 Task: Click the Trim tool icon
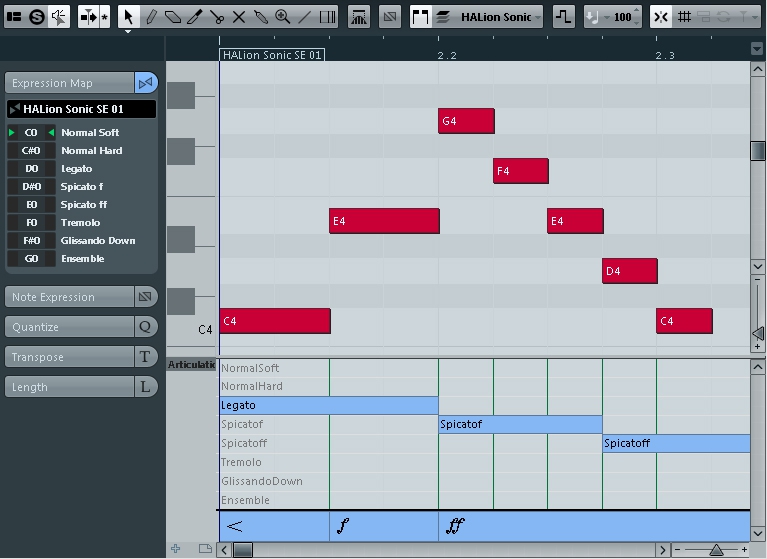coord(195,17)
